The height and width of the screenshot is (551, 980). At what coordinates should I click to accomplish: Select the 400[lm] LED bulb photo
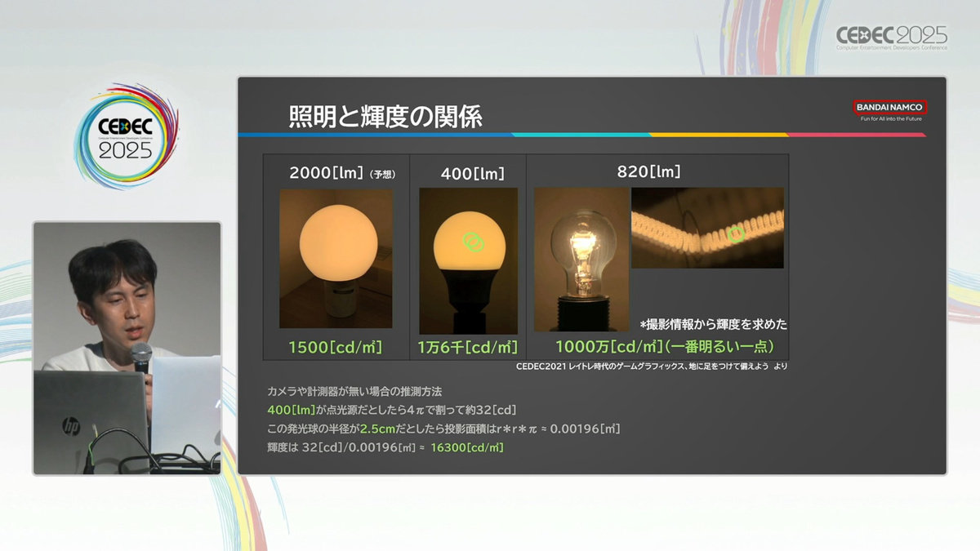[468, 260]
